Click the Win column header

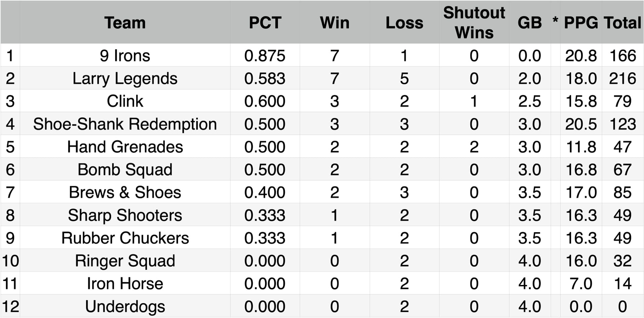(334, 23)
